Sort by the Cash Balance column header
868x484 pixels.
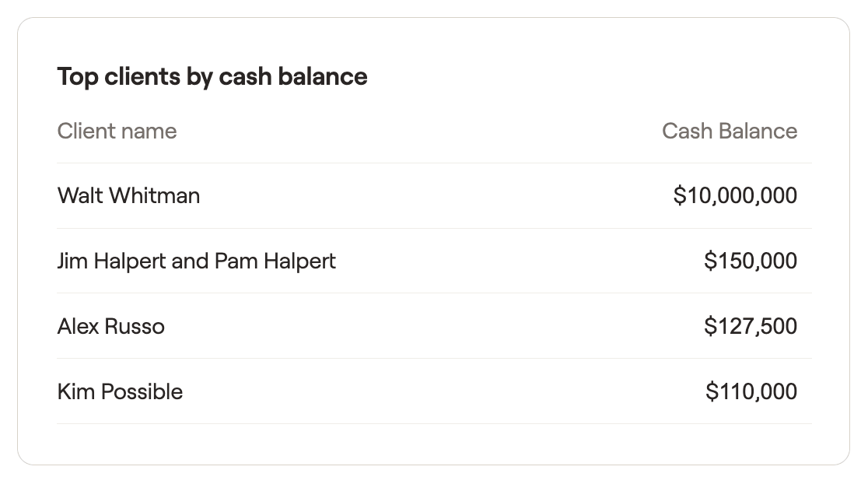tap(730, 132)
